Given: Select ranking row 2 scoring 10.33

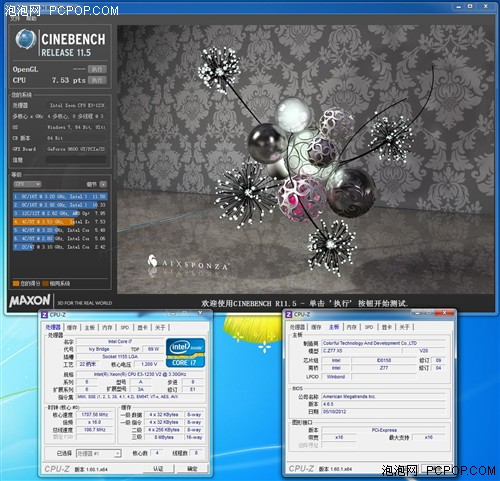Looking at the screenshot, I should point(60,205).
